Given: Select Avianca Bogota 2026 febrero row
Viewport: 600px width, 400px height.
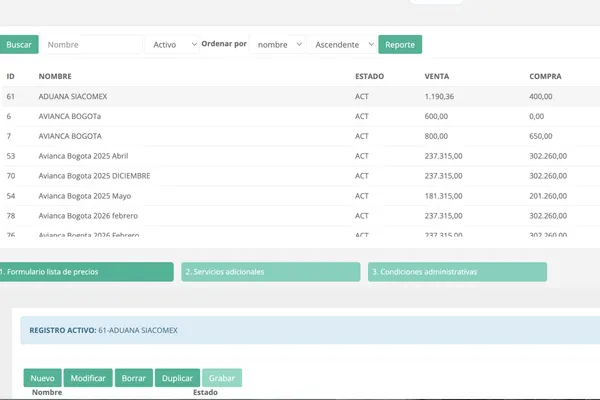Looking at the screenshot, I should (x=300, y=216).
